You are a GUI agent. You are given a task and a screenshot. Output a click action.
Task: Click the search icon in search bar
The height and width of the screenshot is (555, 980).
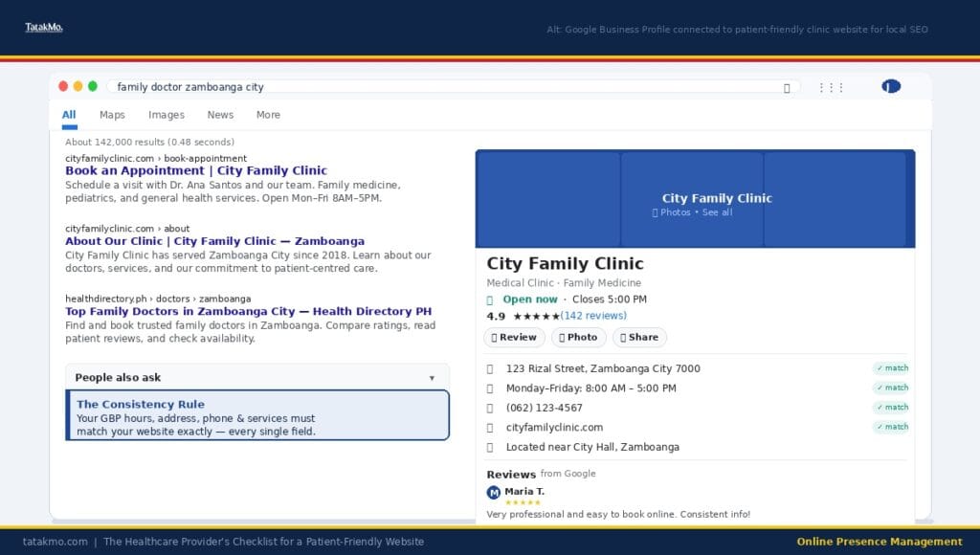[787, 88]
